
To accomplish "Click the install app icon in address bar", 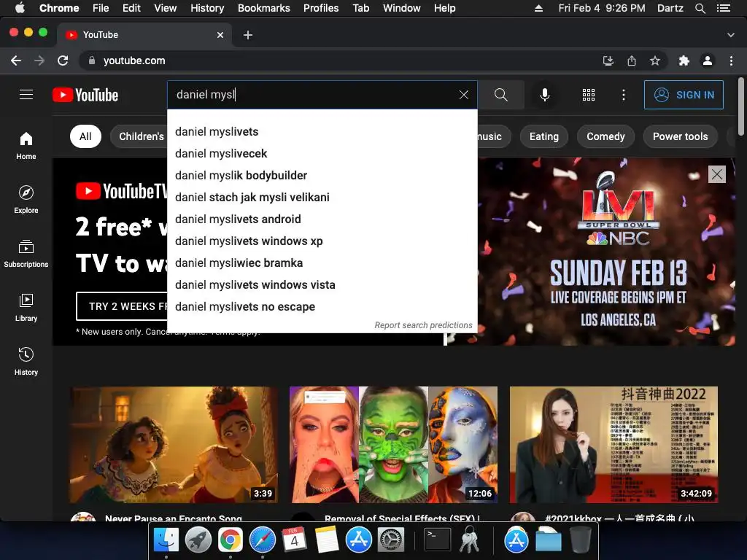I will (x=608, y=61).
